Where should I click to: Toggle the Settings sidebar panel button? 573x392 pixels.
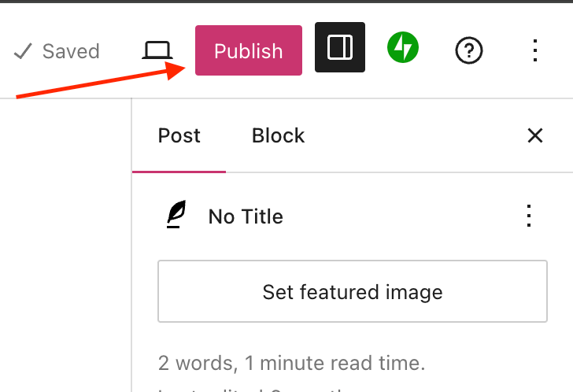coord(340,50)
